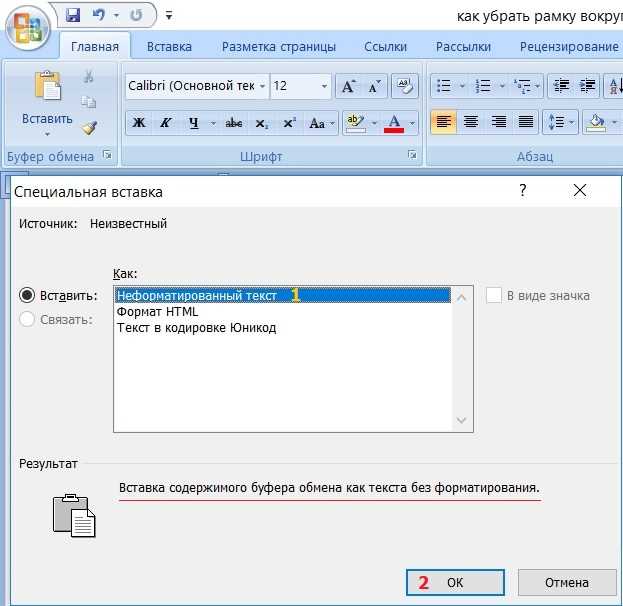Image resolution: width=623 pixels, height=606 pixels.
Task: Undo last action in Quick Access toolbar
Action: [99, 15]
